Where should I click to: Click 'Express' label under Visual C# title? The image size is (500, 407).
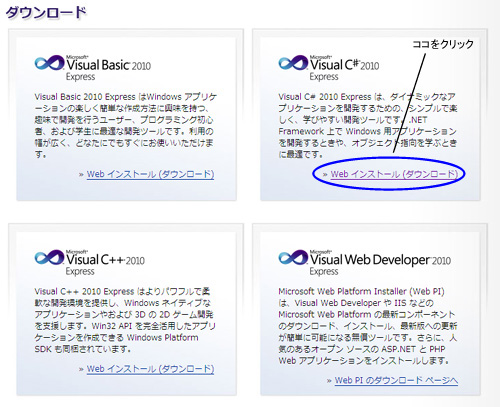point(324,77)
